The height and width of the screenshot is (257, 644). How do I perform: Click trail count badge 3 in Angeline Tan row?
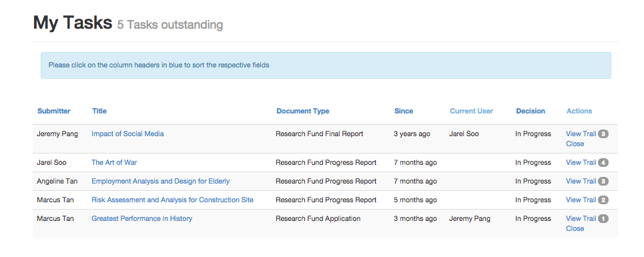click(603, 181)
